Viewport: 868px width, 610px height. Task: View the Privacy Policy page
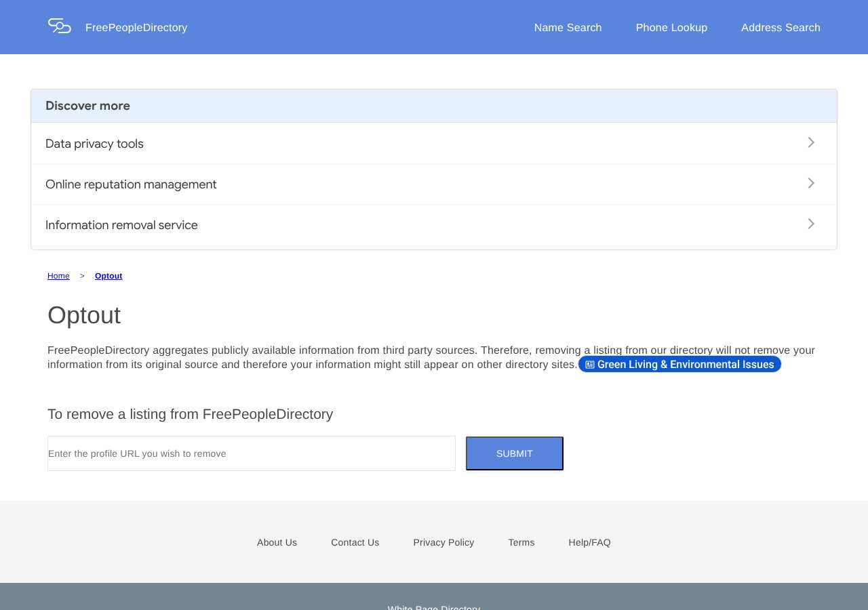tap(443, 542)
